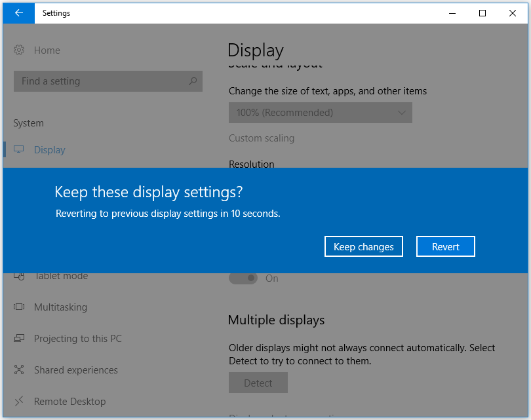This screenshot has width=531, height=420.
Task: Select the Projecting to this PC icon
Action: point(18,338)
